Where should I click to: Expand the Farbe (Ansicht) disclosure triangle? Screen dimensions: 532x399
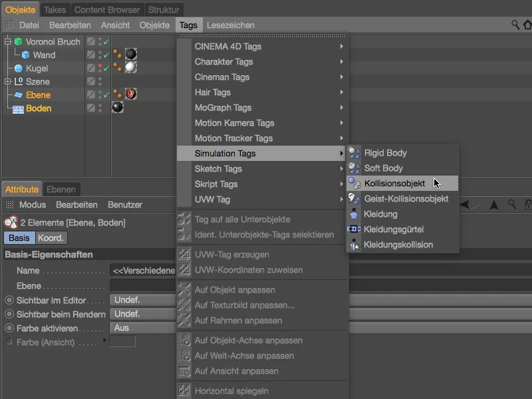(x=104, y=340)
